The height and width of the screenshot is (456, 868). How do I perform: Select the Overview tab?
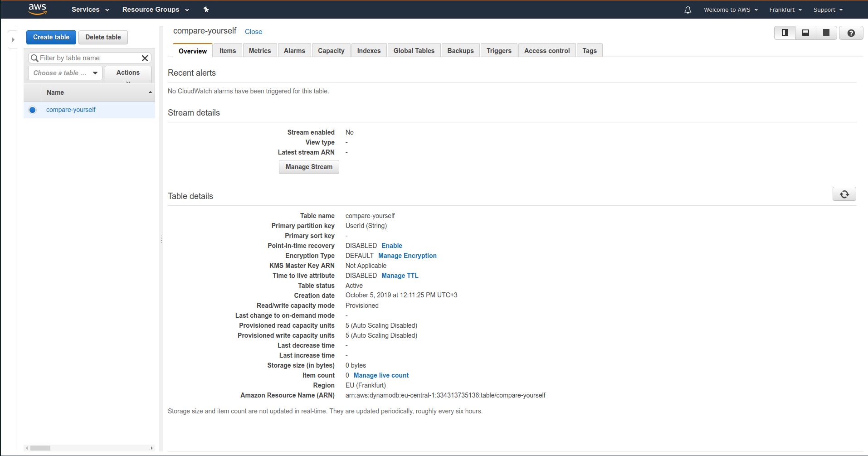point(193,51)
